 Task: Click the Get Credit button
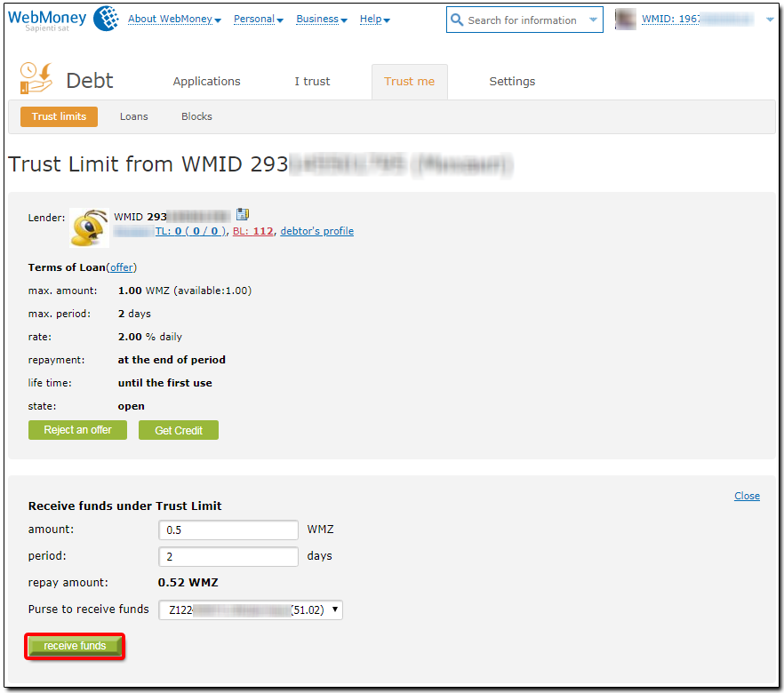[179, 430]
